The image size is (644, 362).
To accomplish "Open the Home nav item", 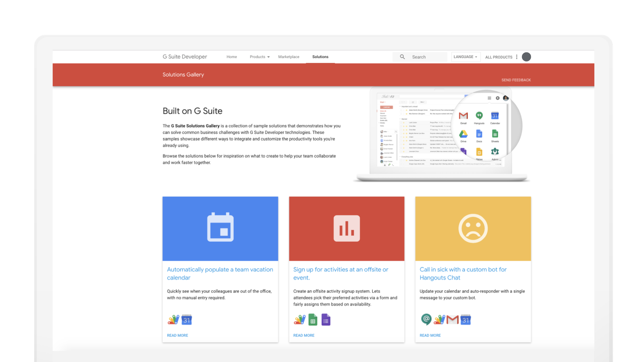I will click(232, 57).
